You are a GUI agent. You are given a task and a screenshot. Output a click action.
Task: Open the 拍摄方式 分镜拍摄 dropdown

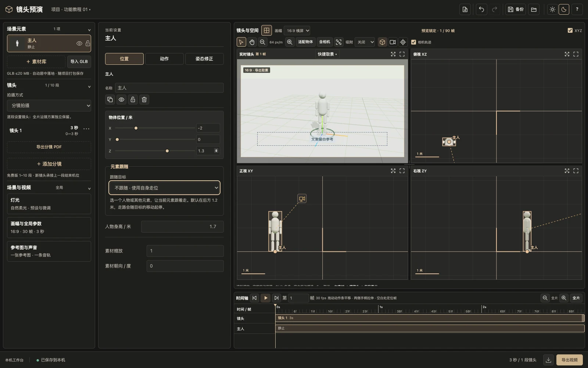(49, 105)
